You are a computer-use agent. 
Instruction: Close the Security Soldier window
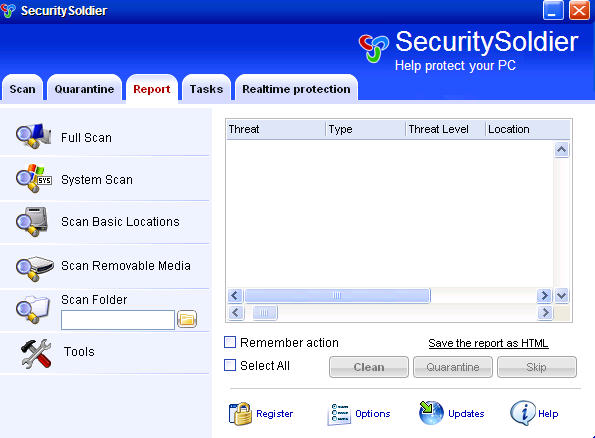(x=579, y=10)
